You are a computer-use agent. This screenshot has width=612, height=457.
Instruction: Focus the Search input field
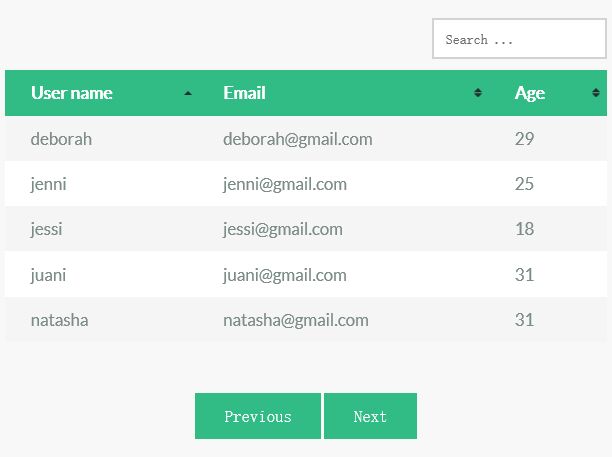click(519, 39)
